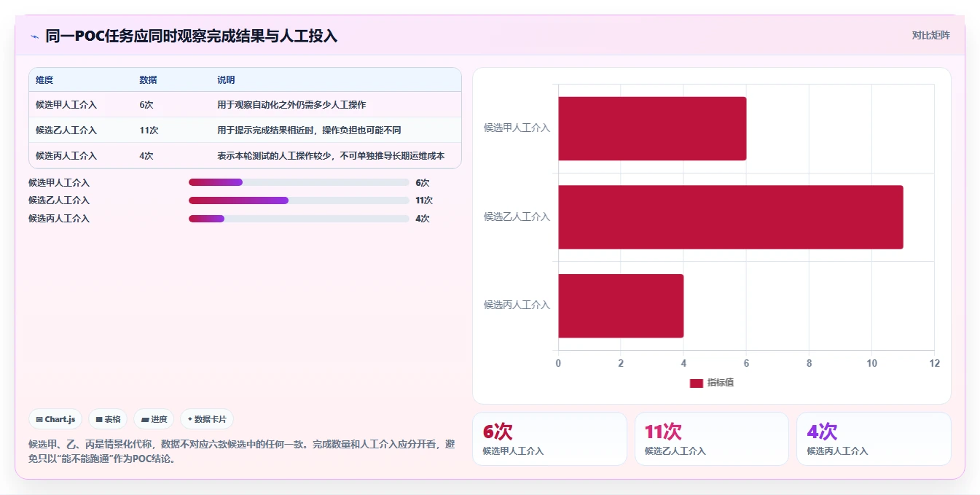Click the description 用于观察自动化之外仍需多少人工操作

291,105
